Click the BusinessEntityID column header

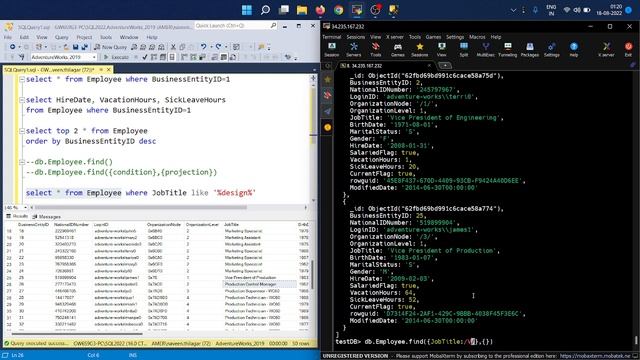pyautogui.click(x=33, y=224)
